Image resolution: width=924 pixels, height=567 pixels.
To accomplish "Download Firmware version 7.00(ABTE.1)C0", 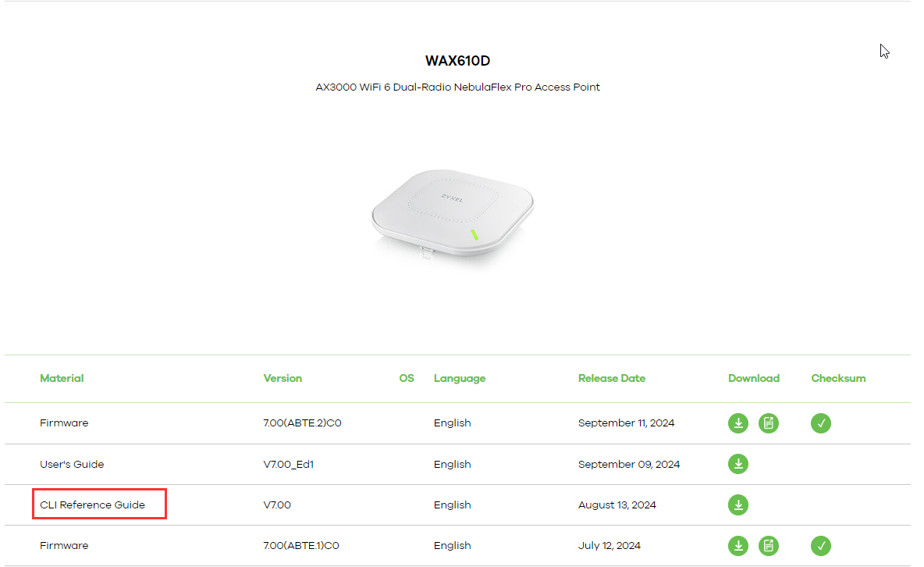I will (738, 546).
